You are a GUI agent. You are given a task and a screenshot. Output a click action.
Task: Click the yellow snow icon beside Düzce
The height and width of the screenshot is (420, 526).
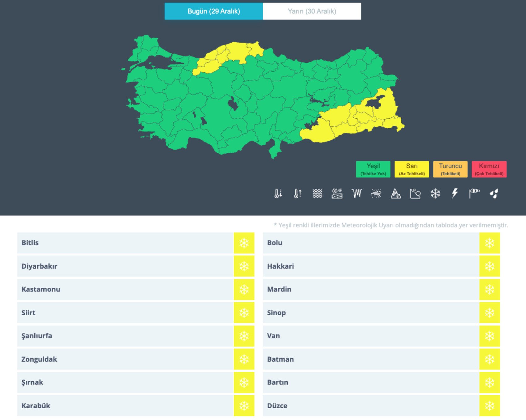click(489, 406)
